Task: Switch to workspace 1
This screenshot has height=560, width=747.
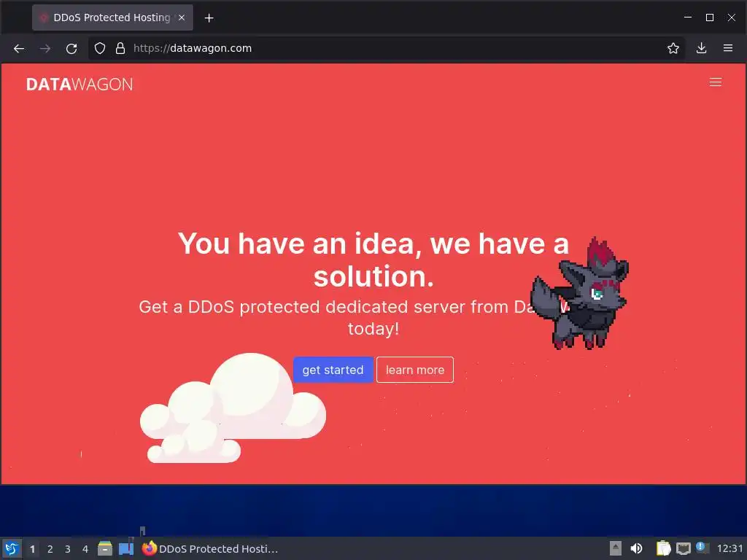Action: point(32,549)
